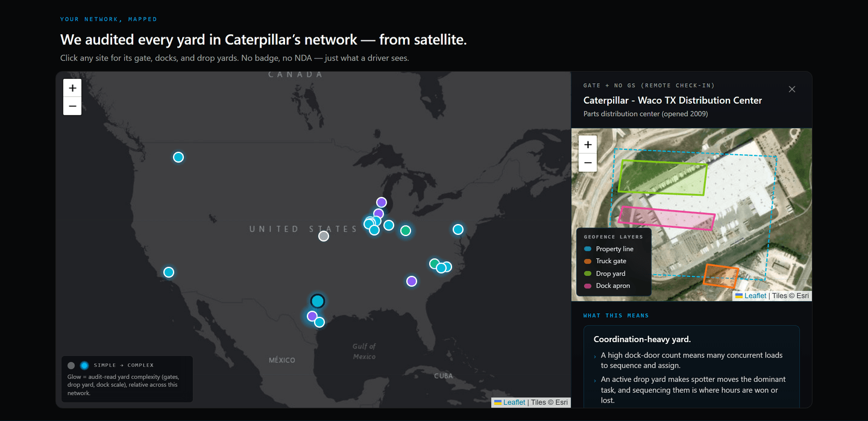Click the Truck gate orange legend swatch

pyautogui.click(x=588, y=261)
